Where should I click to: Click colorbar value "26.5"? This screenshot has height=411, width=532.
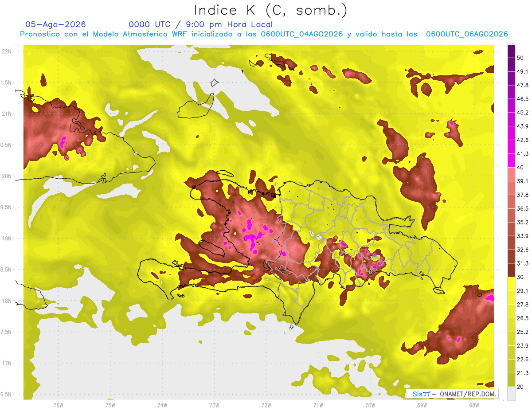click(523, 318)
